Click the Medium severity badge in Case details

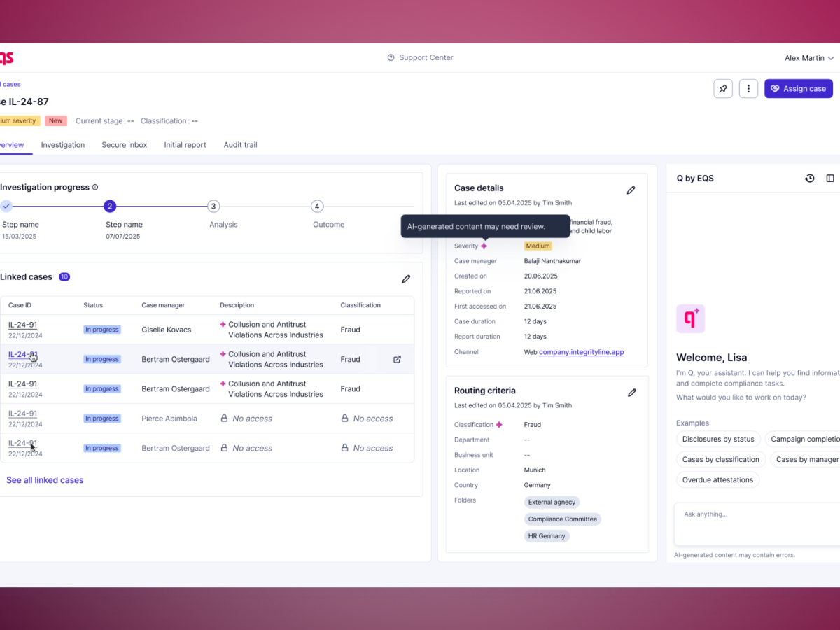pos(538,246)
